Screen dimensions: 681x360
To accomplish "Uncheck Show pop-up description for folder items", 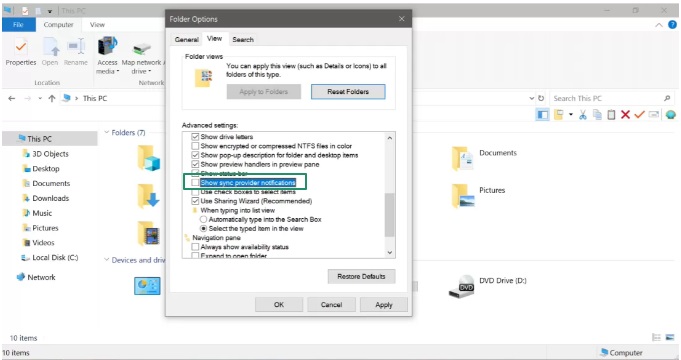I will coord(195,155).
